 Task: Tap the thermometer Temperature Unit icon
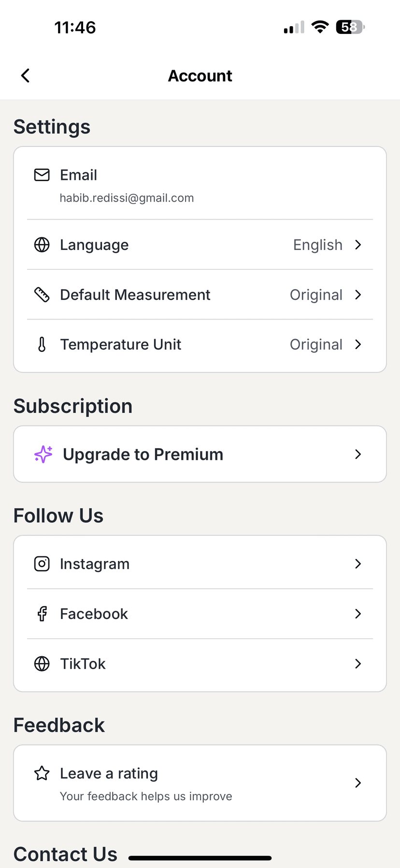42,344
